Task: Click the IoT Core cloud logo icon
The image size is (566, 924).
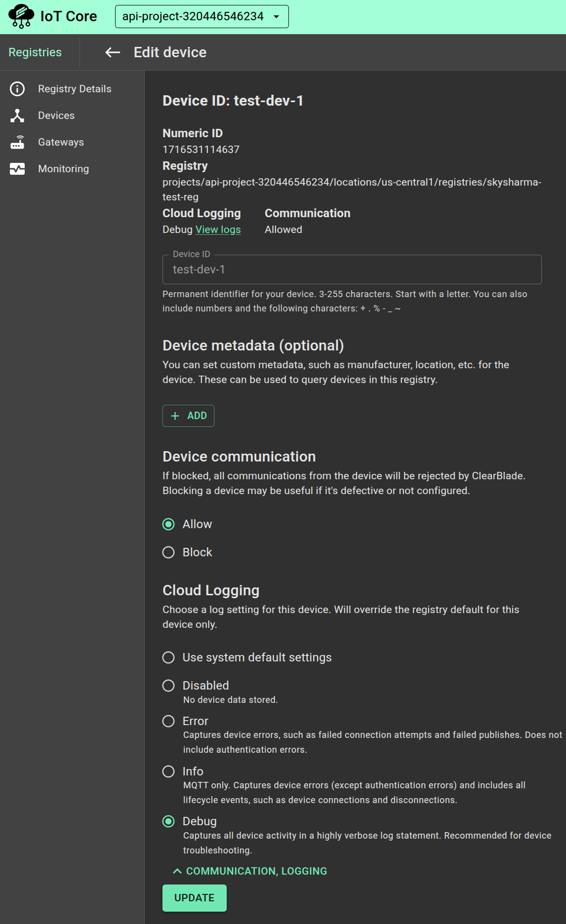Action: pyautogui.click(x=21, y=16)
